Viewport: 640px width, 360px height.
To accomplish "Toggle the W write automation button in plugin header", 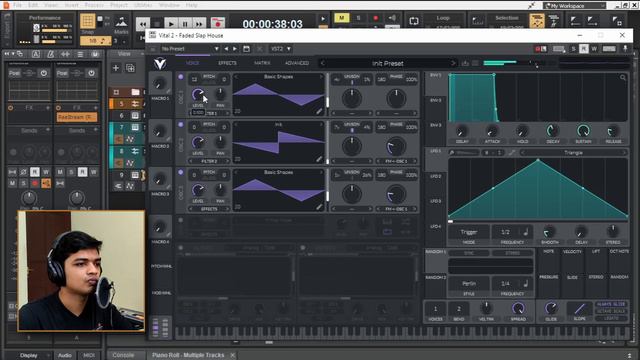I will click(594, 49).
